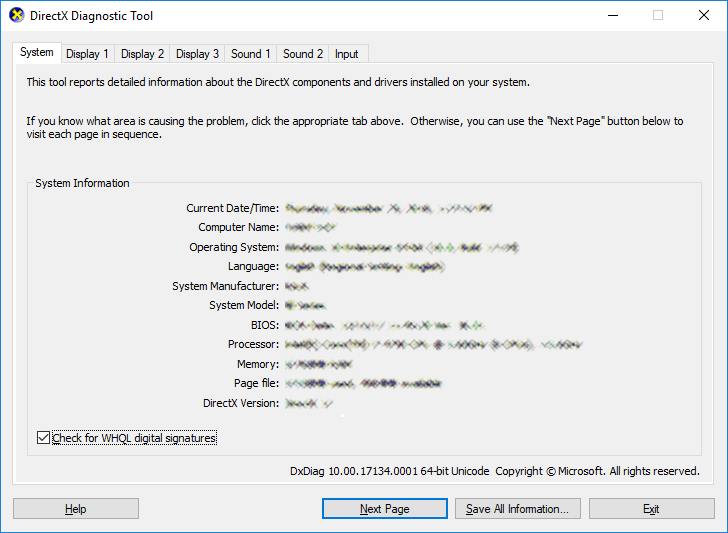Close the DirectX Diagnostic Tool window
728x533 pixels.
pyautogui.click(x=704, y=15)
